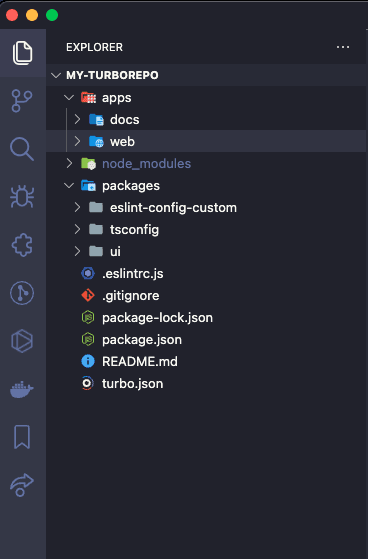Open Explorer more actions ellipsis
Screen dimensions: 368x559
[343, 47]
